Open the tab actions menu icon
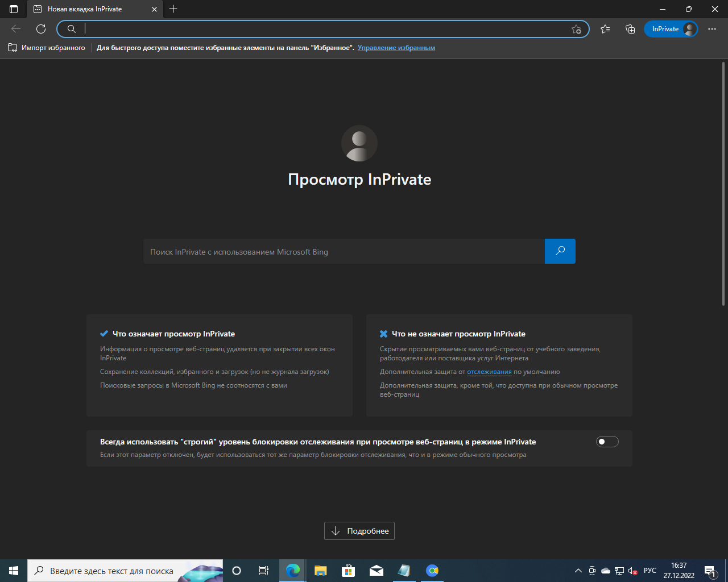Screen dimensions: 728x582 (14, 9)
